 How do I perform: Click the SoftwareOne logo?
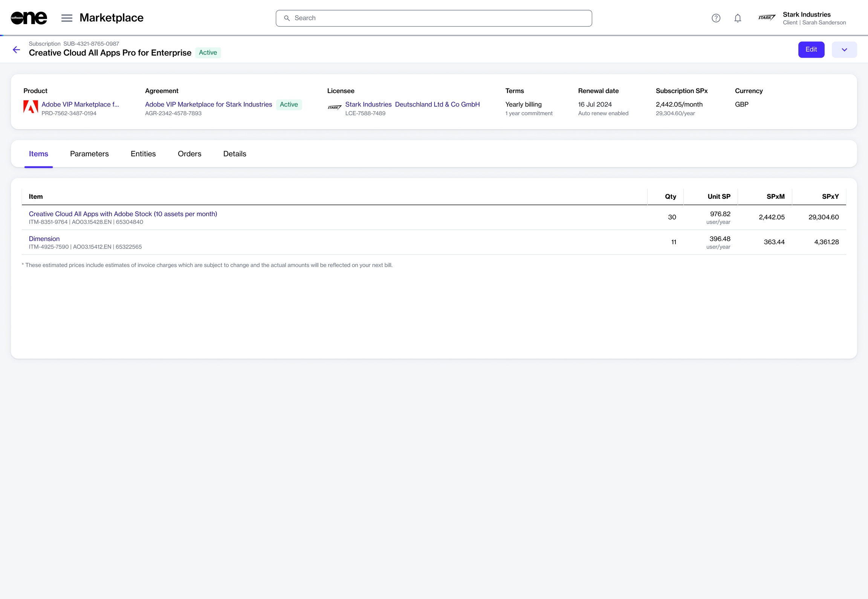(29, 18)
